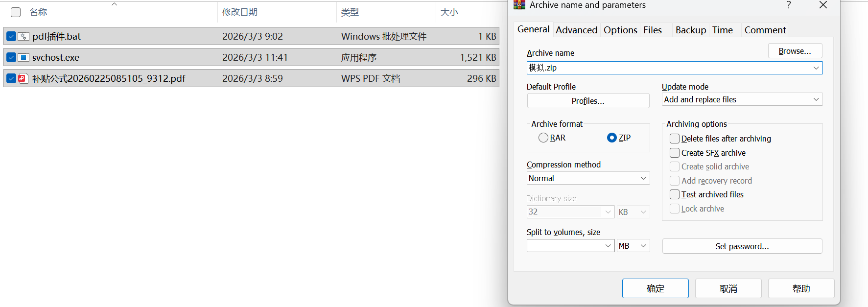Uncheck the pdf插件.bat file checkbox
The image size is (868, 307).
(x=11, y=36)
